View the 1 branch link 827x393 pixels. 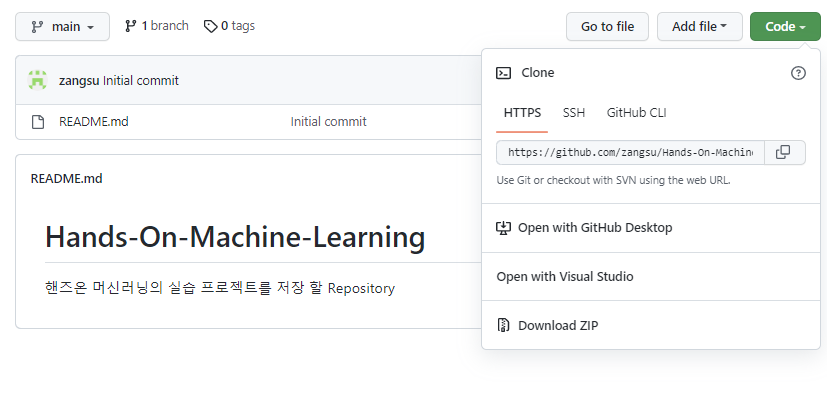tap(157, 26)
